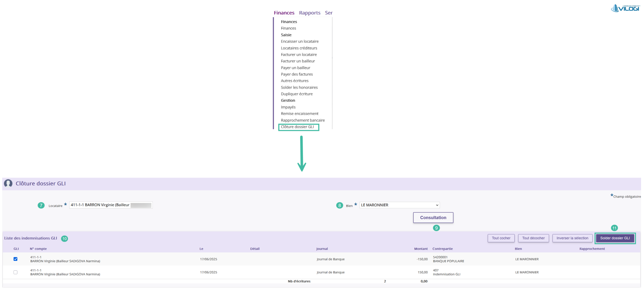This screenshot has width=644, height=288.
Task: Open the Finances top menu
Action: (x=284, y=13)
